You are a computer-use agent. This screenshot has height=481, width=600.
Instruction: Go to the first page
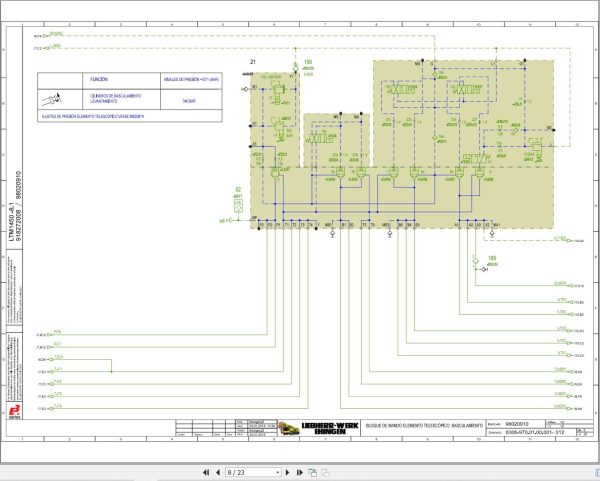click(x=206, y=473)
